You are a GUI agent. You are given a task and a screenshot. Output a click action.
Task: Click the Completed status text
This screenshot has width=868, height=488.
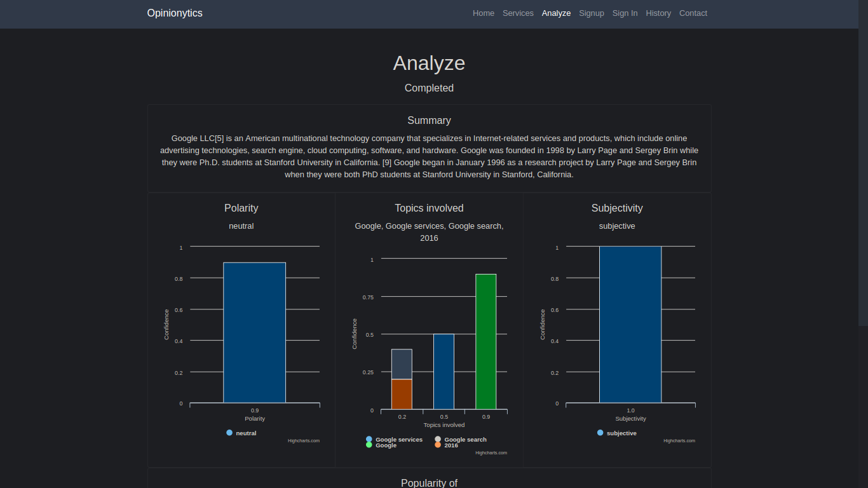tap(429, 88)
